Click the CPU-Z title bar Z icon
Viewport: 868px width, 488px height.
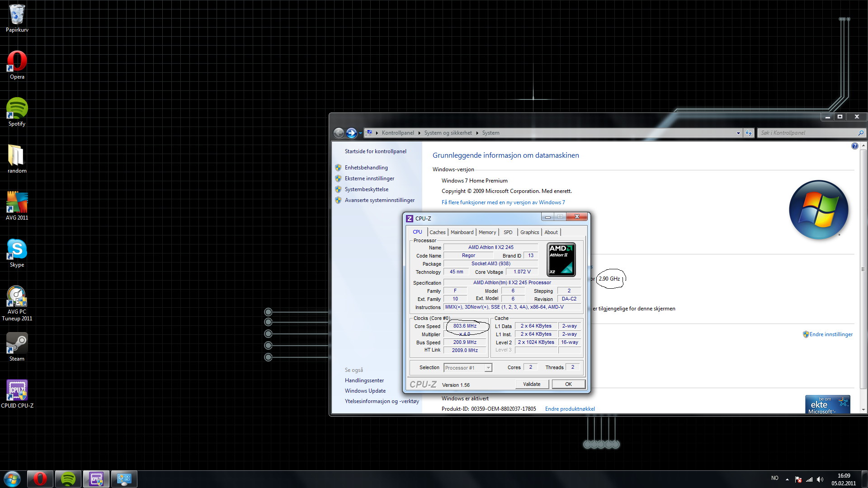(410, 219)
